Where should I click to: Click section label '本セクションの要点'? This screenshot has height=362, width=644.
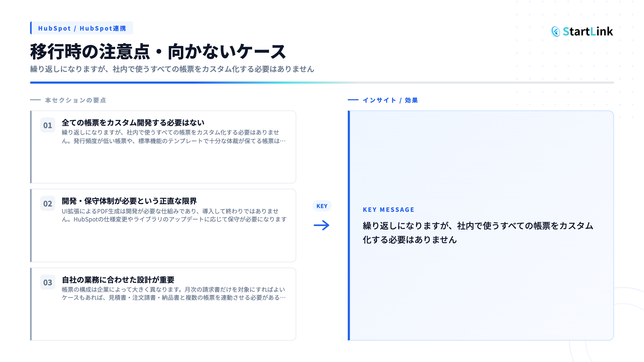pyautogui.click(x=75, y=100)
